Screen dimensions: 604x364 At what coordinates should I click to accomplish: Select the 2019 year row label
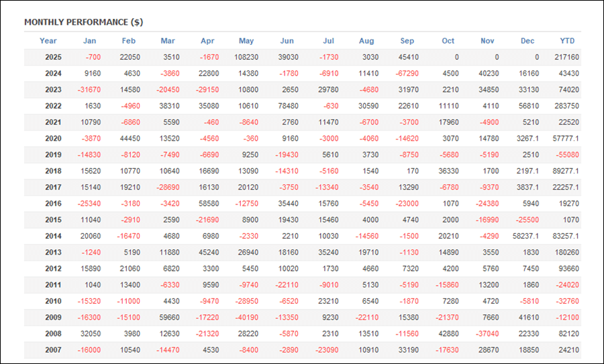click(53, 154)
